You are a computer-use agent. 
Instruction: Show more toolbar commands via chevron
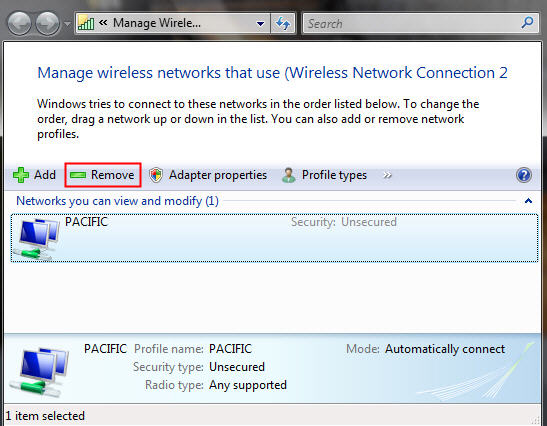[x=387, y=175]
